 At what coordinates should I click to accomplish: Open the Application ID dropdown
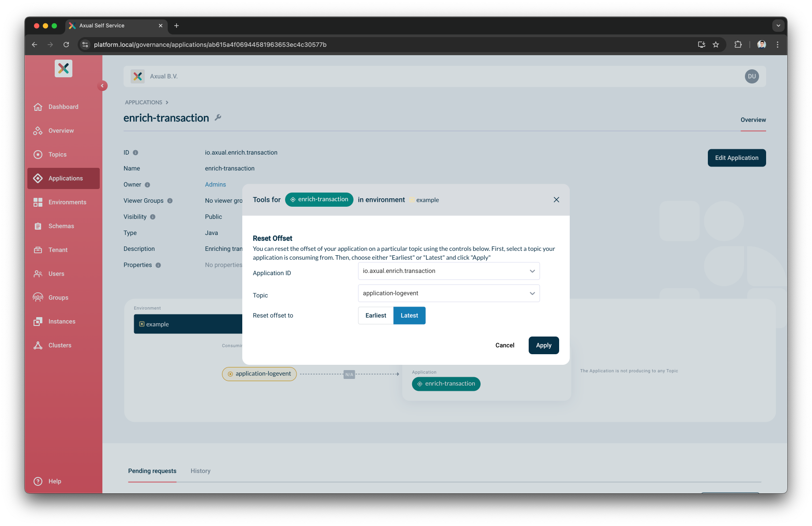[x=449, y=271]
